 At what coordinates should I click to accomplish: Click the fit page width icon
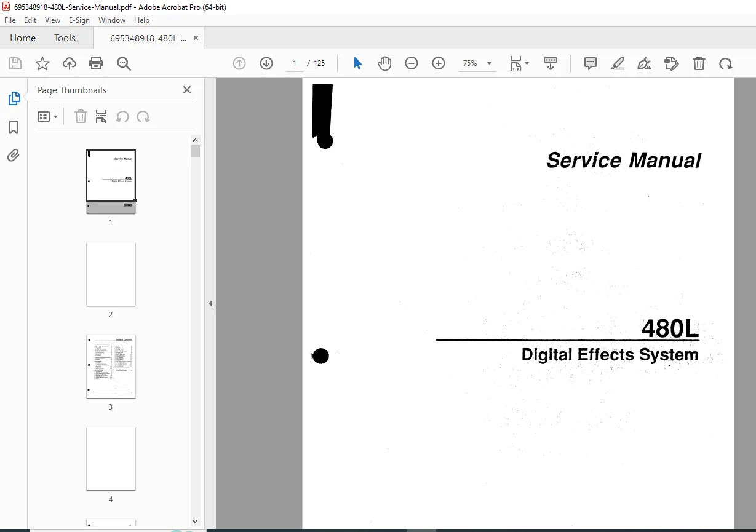coord(515,63)
